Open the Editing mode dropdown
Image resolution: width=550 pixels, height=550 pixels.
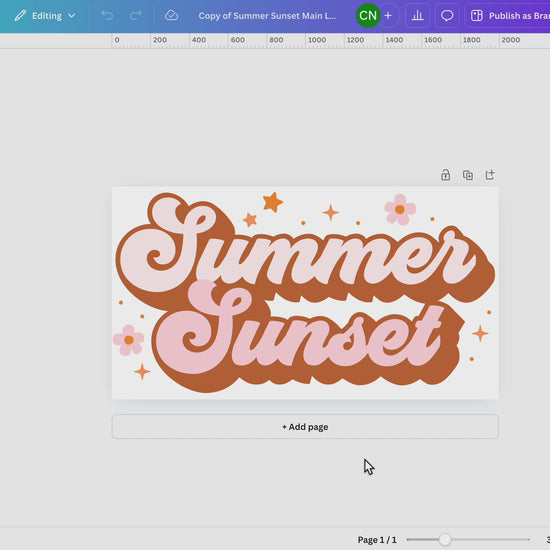click(45, 16)
